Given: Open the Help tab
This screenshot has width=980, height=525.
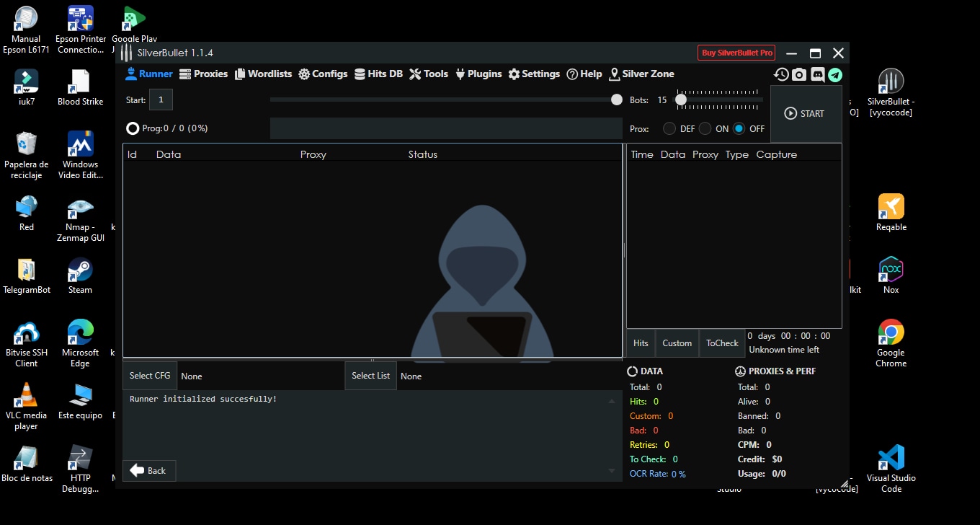Looking at the screenshot, I should 584,74.
